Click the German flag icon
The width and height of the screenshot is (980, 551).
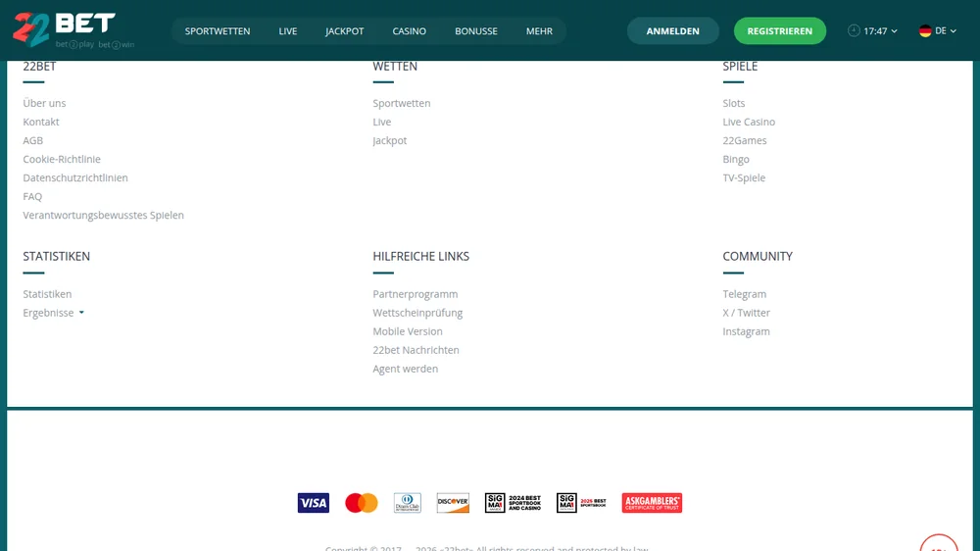[x=925, y=30]
